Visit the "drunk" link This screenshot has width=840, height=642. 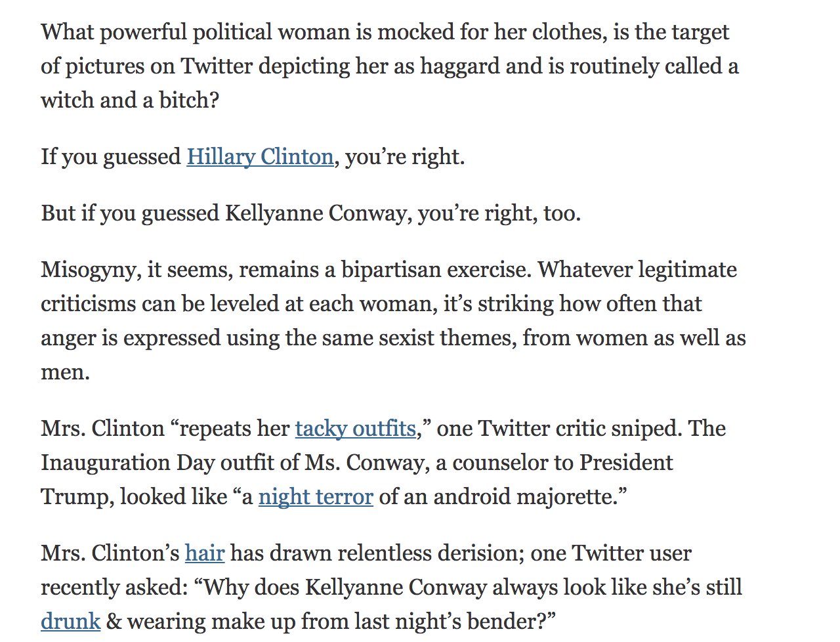(70, 622)
